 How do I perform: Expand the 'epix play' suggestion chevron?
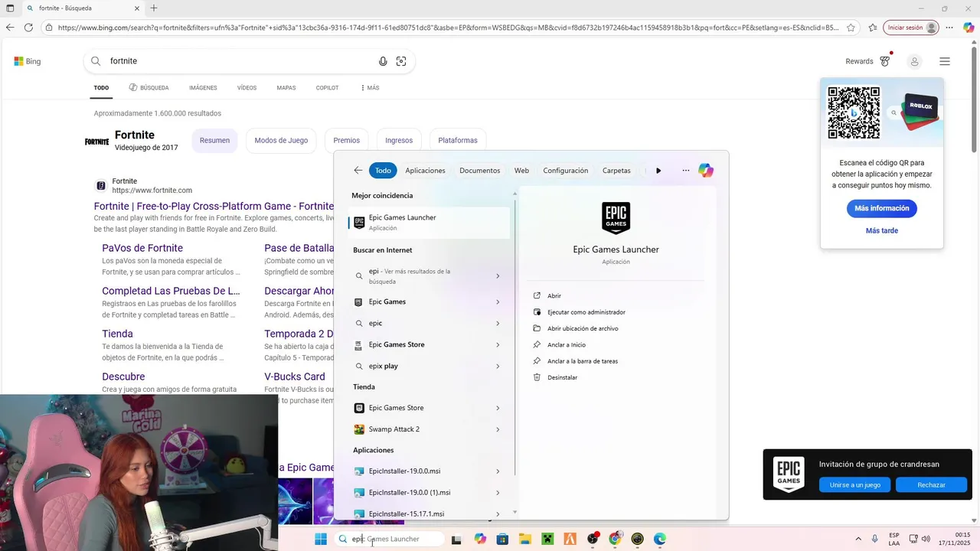(498, 367)
